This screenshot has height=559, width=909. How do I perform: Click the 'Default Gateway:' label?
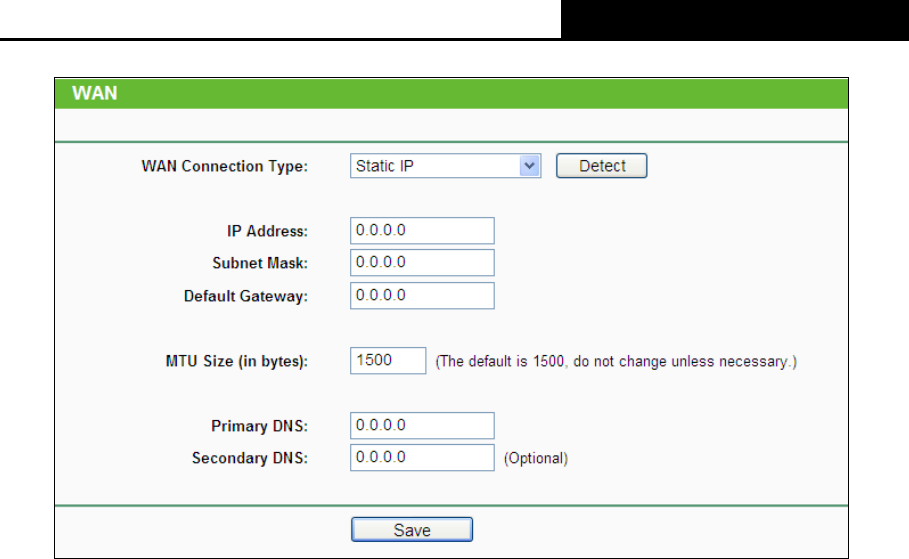point(246,296)
